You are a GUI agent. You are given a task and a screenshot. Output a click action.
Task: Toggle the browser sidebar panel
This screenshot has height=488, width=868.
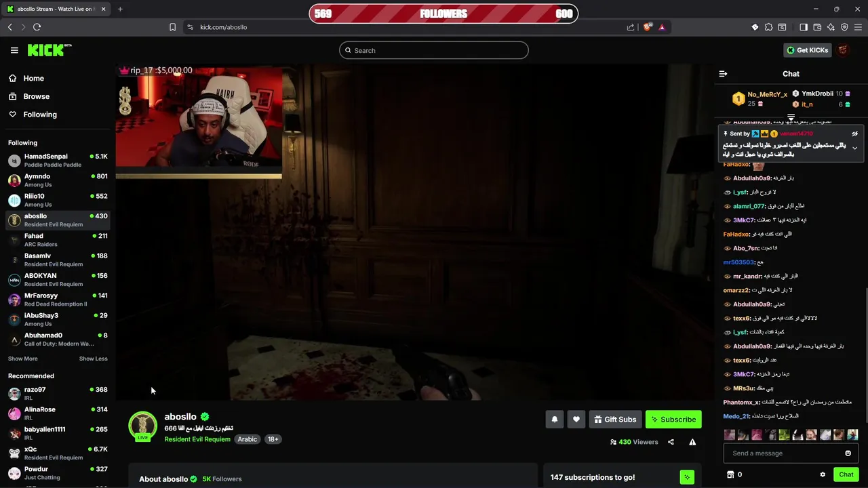[804, 27]
